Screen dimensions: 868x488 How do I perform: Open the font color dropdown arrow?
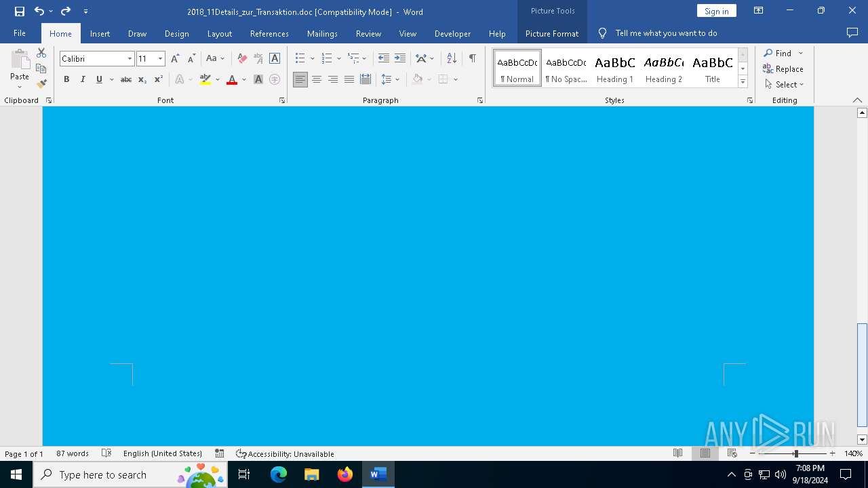244,79
